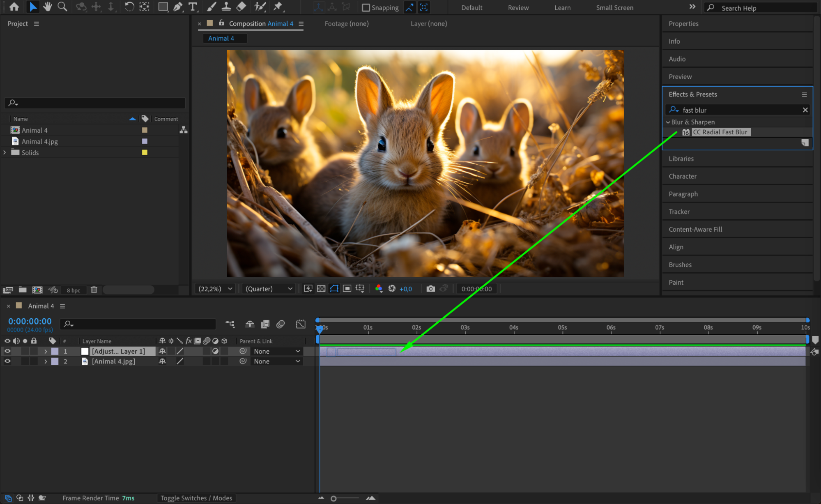
Task: Select CC Radial Fast Blur effect
Action: click(x=720, y=132)
